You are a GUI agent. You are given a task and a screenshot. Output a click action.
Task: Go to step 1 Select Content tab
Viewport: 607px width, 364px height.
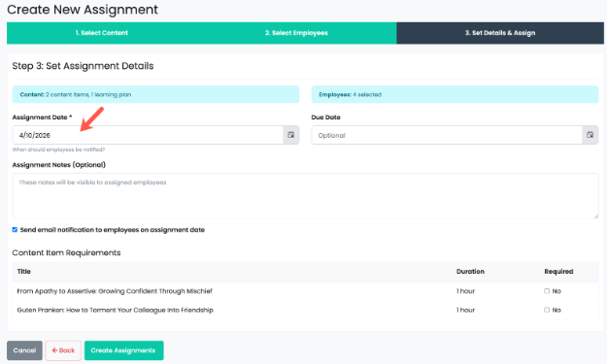pyautogui.click(x=102, y=33)
